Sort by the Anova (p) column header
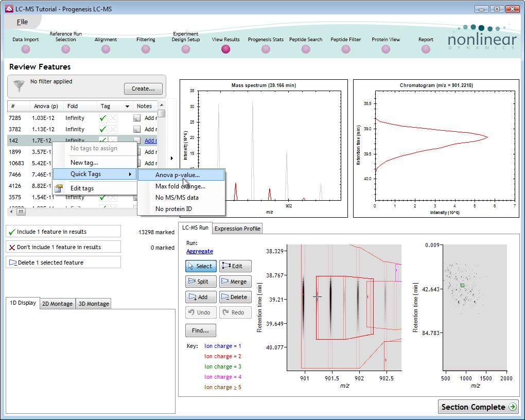 (x=46, y=106)
